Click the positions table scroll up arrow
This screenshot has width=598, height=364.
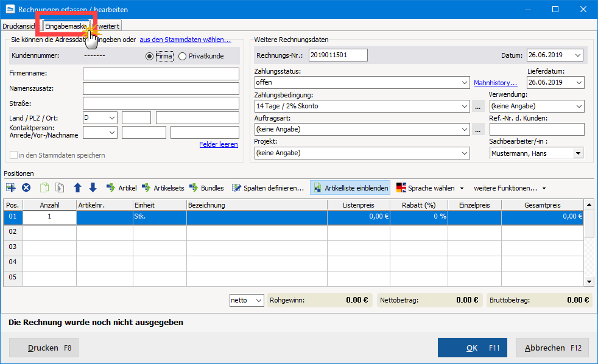coord(589,205)
